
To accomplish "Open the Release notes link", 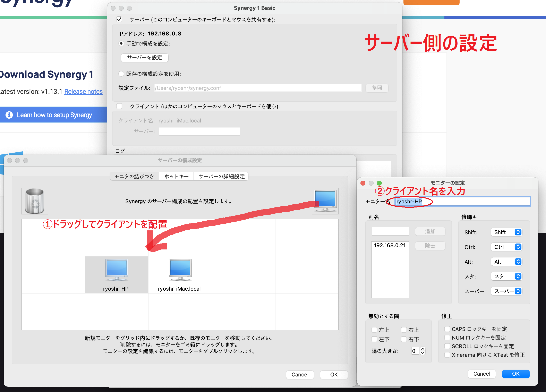I will pyautogui.click(x=83, y=92).
